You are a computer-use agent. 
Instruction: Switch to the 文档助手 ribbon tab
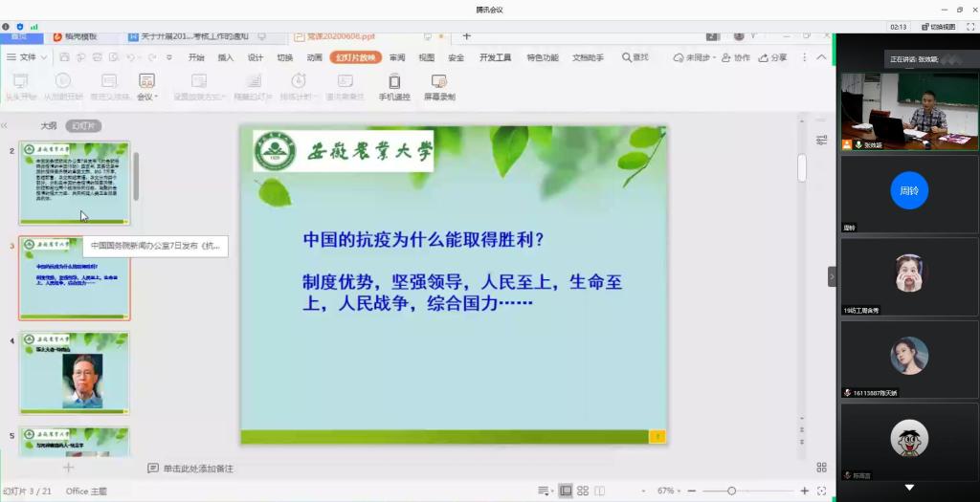point(589,57)
